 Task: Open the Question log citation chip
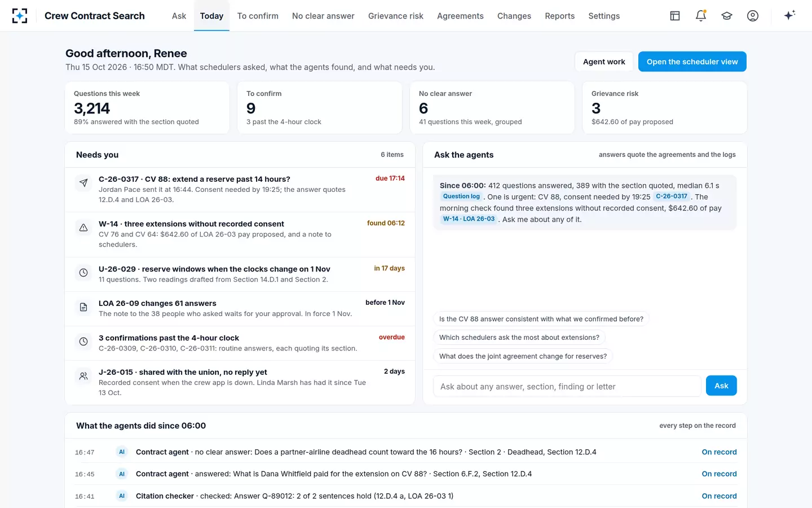(x=461, y=196)
